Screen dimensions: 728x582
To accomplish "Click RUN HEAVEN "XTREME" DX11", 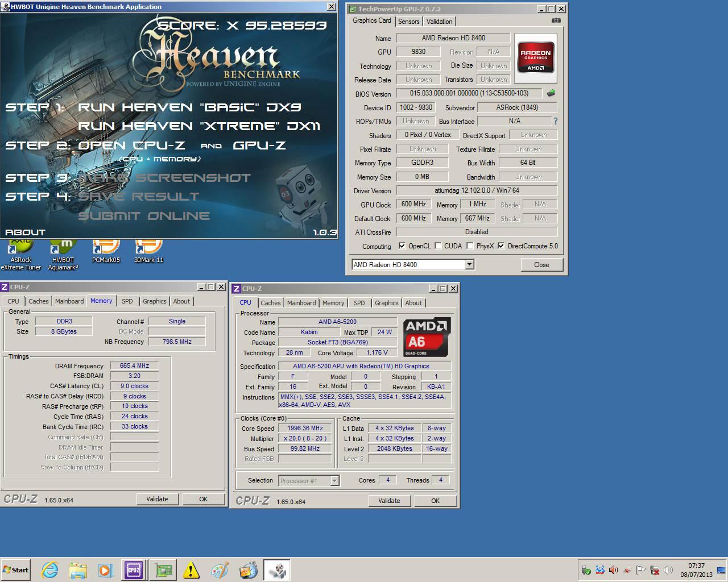I will coord(200,126).
